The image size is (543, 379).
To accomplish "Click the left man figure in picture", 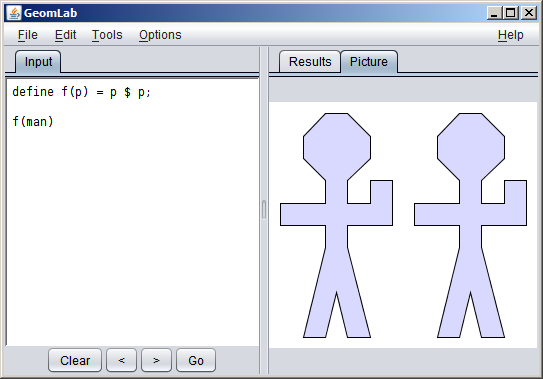I will [x=336, y=225].
